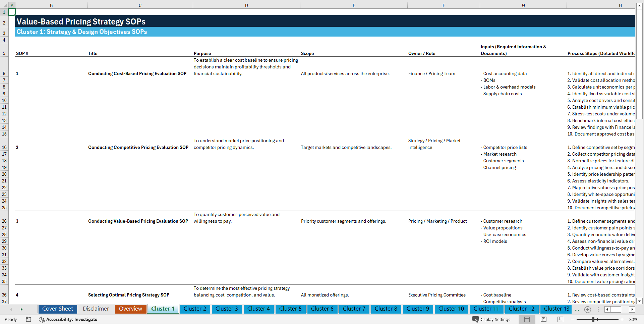Select column E header
This screenshot has width=644, height=324.
(x=354, y=5)
